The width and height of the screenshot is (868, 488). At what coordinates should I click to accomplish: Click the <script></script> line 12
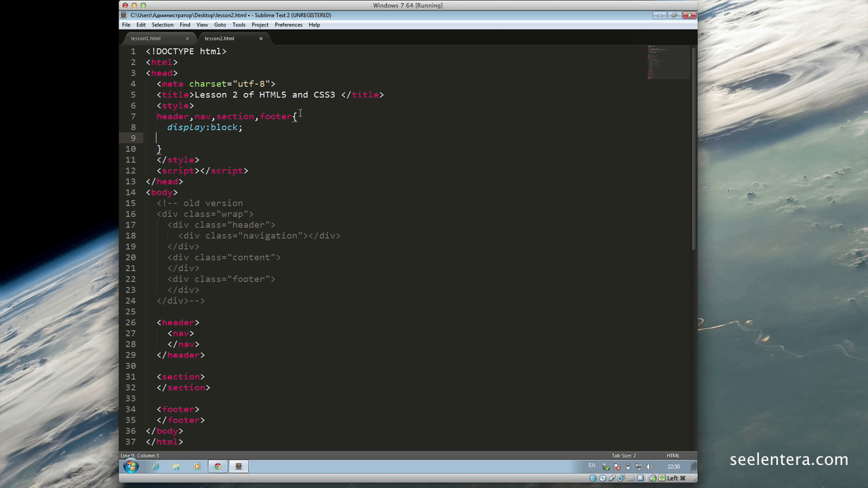tap(202, 171)
